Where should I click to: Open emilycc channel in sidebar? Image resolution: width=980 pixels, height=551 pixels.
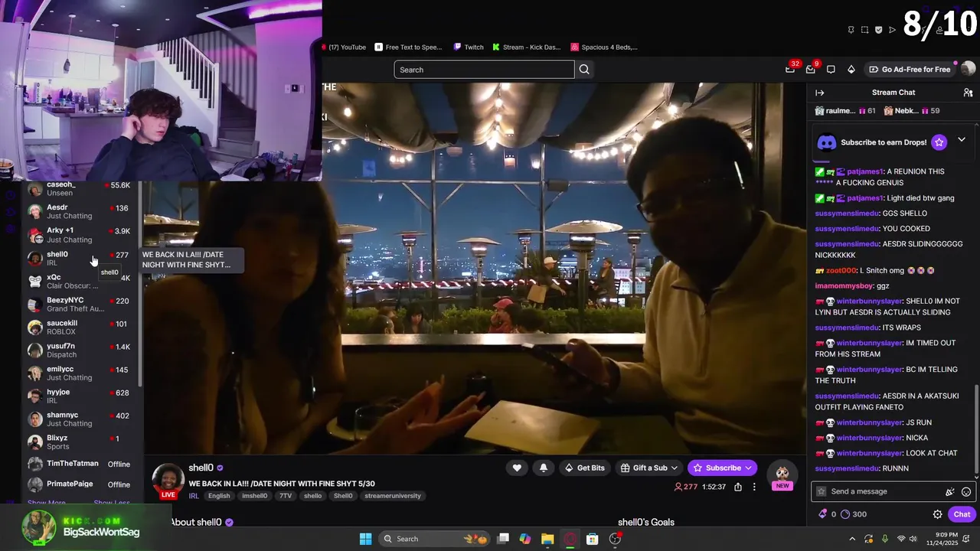(x=80, y=373)
